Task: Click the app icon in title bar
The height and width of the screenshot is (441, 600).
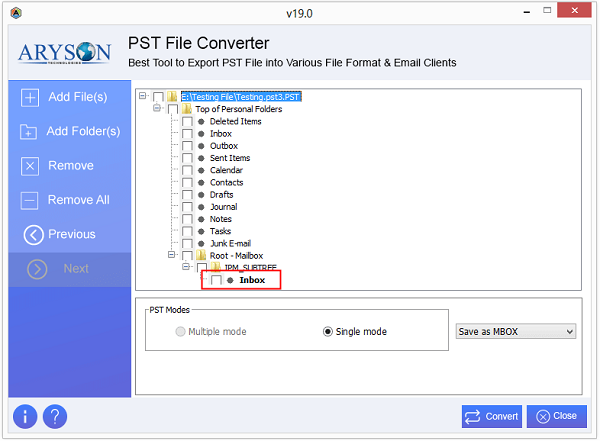Action: pyautogui.click(x=16, y=13)
